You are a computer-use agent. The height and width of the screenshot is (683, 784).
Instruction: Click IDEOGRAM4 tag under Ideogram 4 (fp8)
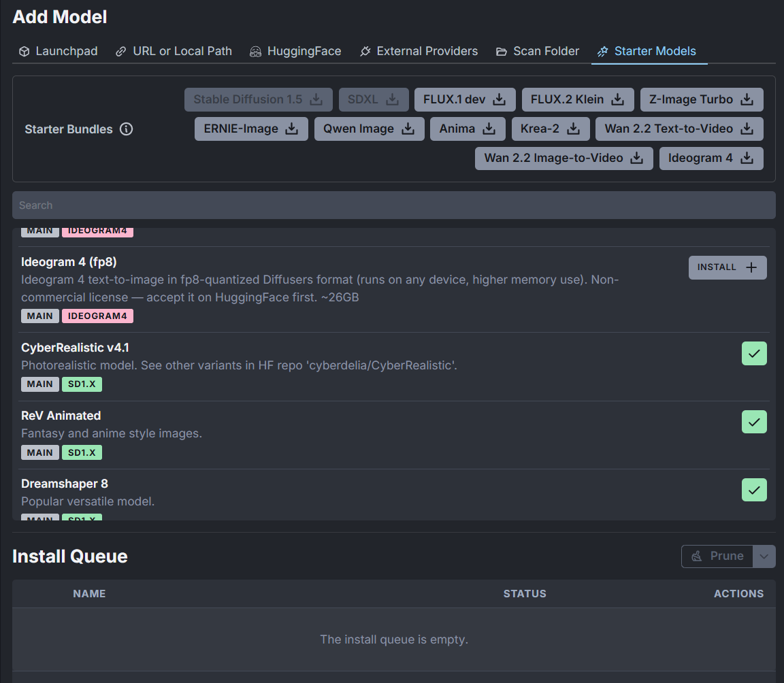pos(97,316)
